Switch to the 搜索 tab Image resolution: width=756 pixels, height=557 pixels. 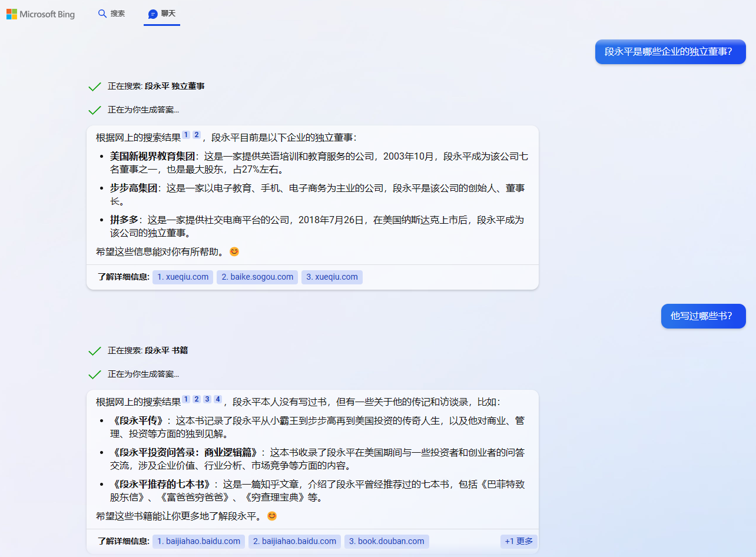tap(111, 13)
